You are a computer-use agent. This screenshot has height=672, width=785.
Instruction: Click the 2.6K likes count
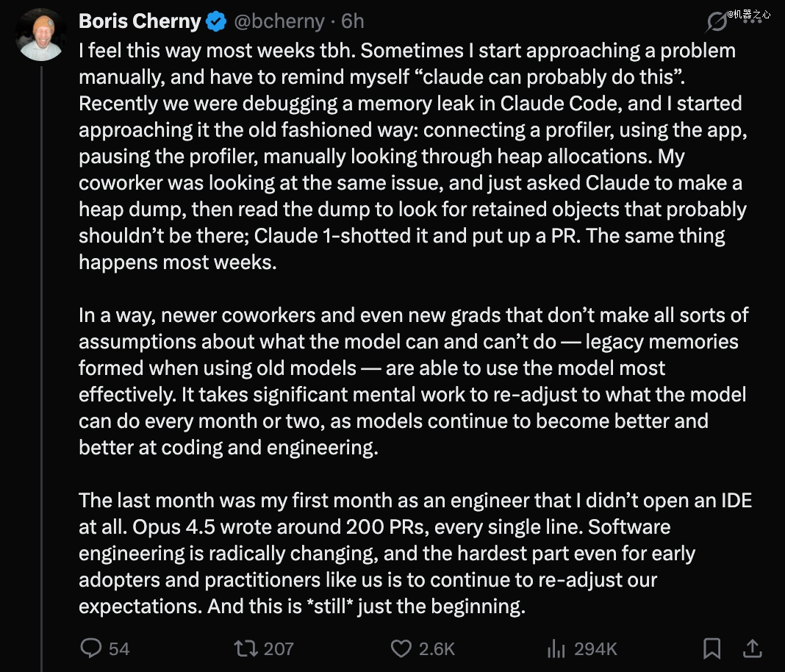pos(437,648)
